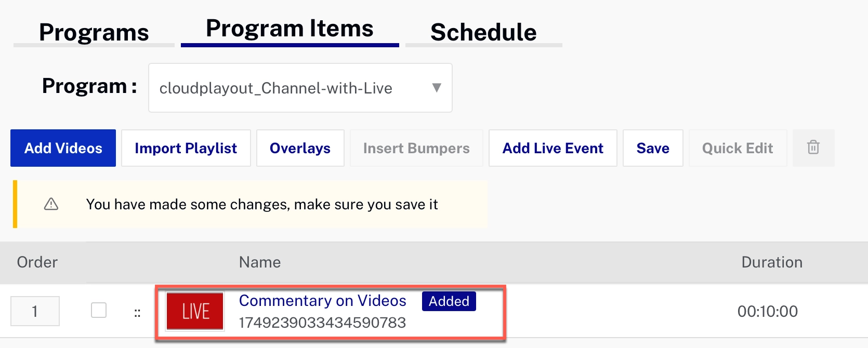Click the drag handle next to the live event row
The width and height of the screenshot is (868, 348).
pos(137,311)
